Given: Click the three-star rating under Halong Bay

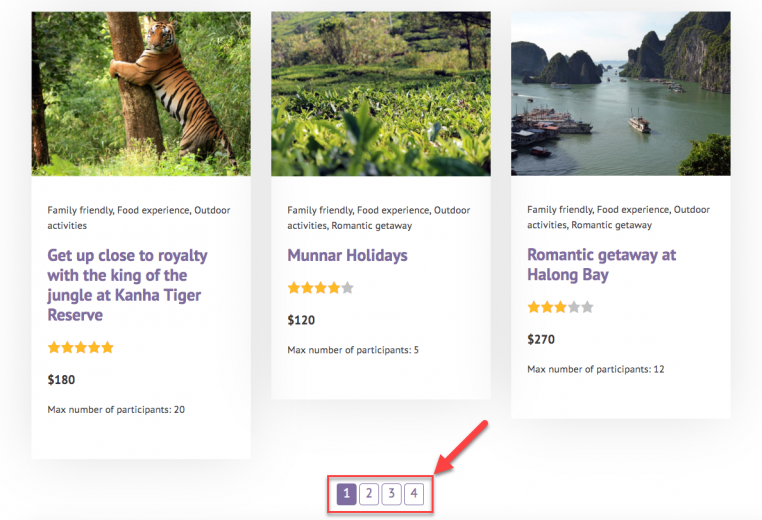Looking at the screenshot, I should [560, 307].
